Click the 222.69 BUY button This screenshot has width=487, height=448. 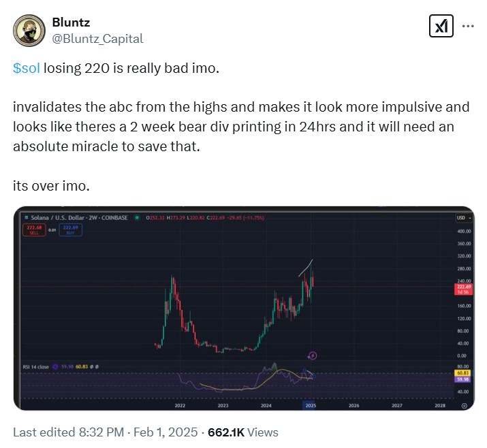[x=71, y=230]
